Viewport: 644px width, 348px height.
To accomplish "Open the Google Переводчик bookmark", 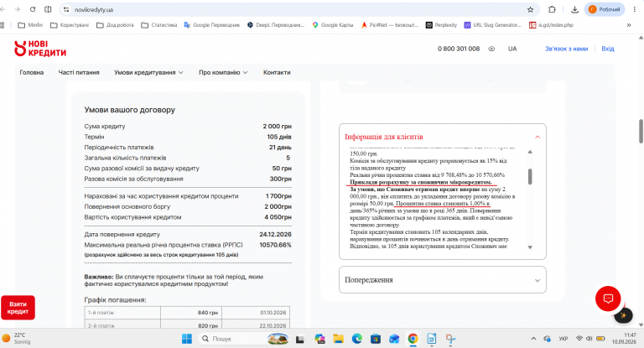I will click(x=212, y=25).
